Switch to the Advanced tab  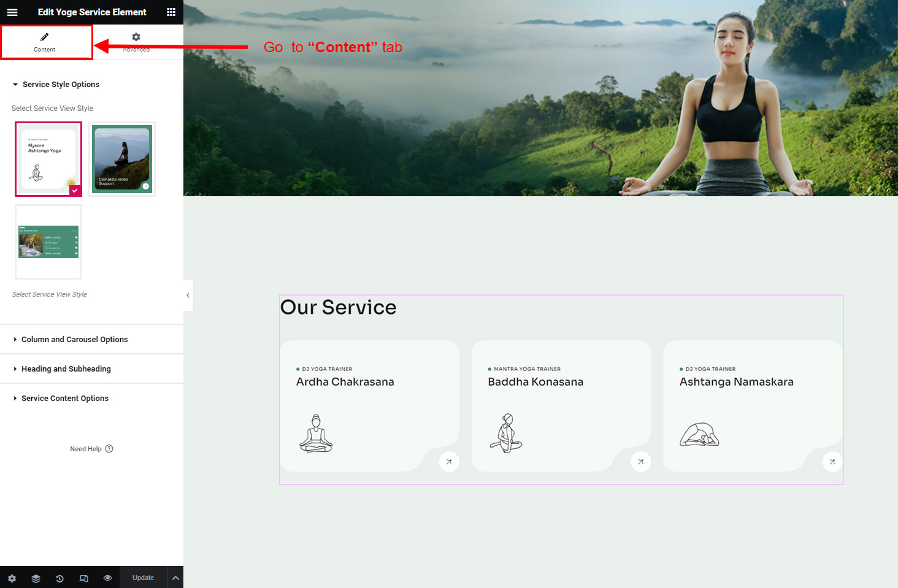pos(136,42)
